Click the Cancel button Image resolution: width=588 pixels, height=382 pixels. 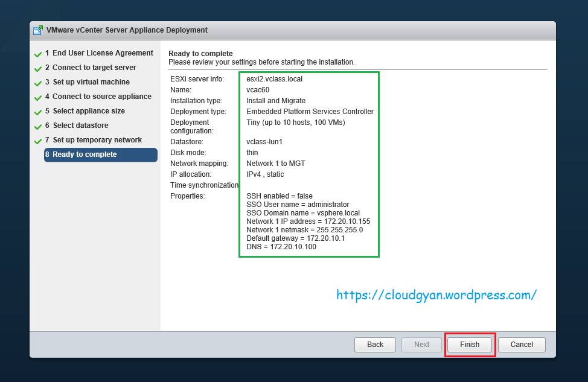coord(521,345)
